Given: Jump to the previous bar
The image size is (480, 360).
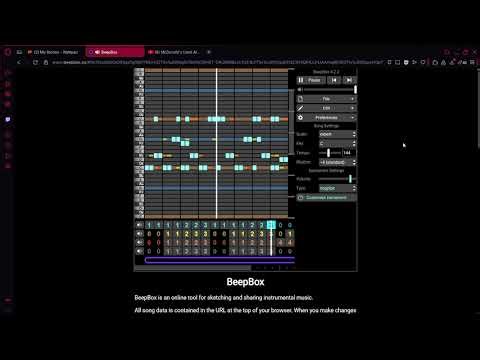Looking at the screenshot, I should point(334,80).
